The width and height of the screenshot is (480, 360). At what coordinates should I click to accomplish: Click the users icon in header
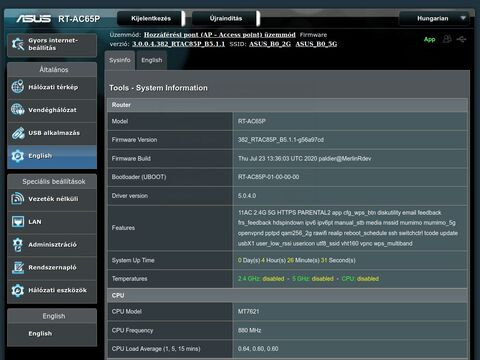click(447, 39)
